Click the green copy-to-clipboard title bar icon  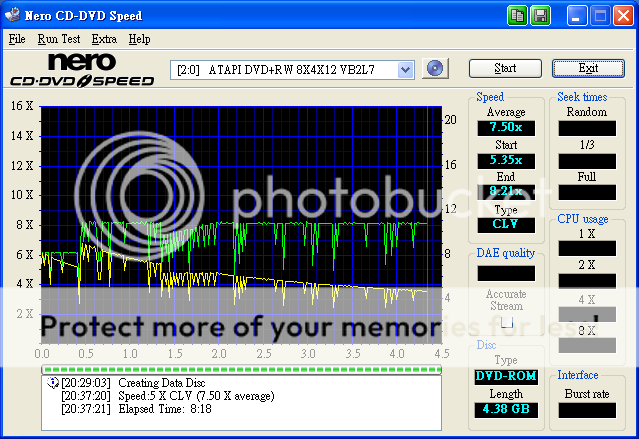point(517,15)
